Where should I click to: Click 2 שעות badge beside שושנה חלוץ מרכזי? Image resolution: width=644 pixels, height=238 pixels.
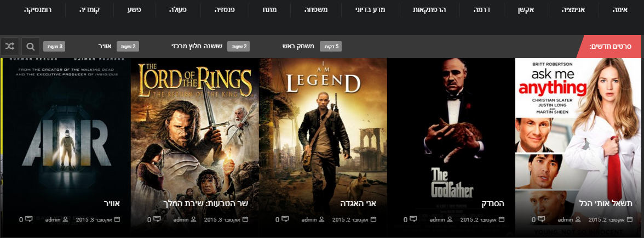(239, 47)
